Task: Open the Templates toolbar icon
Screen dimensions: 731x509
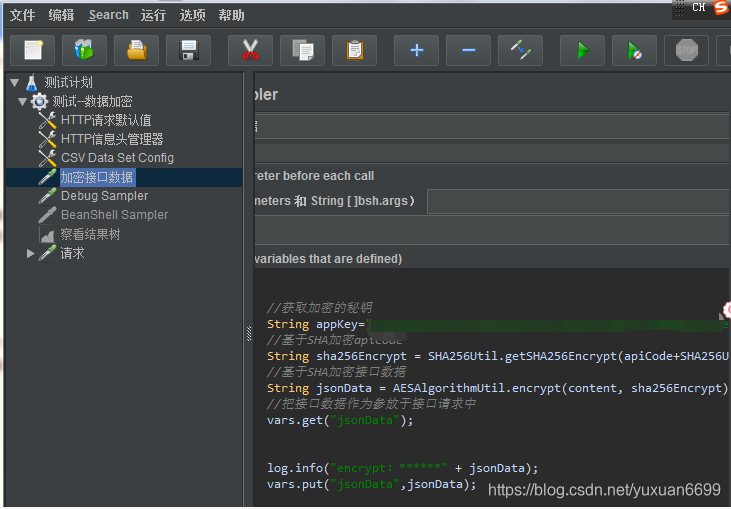Action: point(84,50)
